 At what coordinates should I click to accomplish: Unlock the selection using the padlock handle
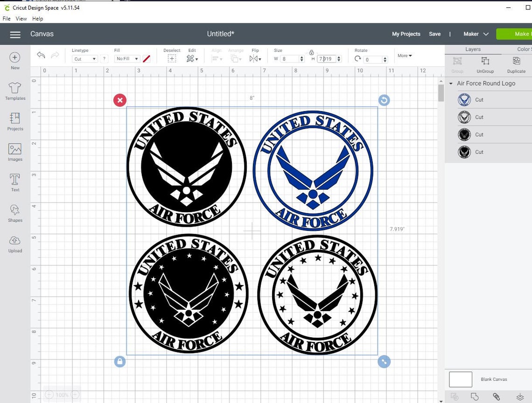pos(119,361)
